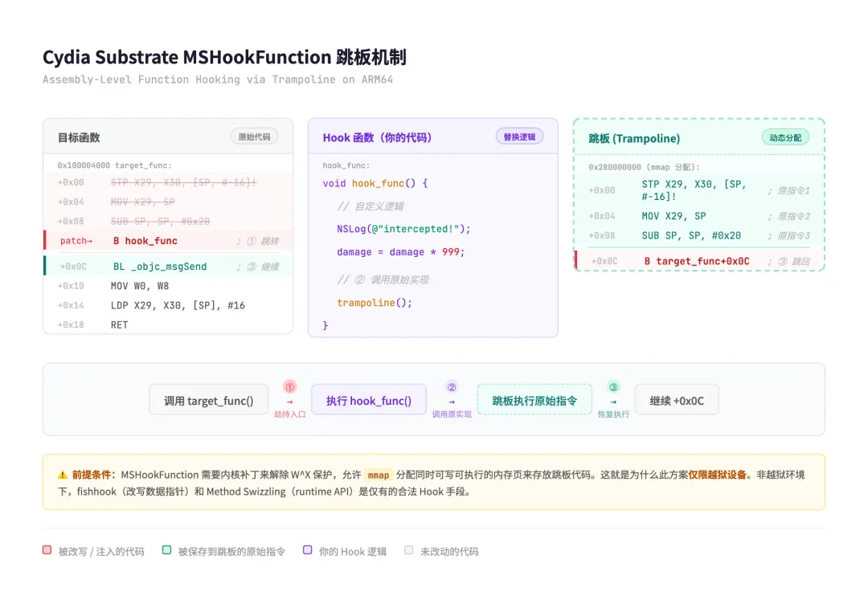868x600 pixels.
Task: Click the ; ① 跳转 comment
Action: click(x=258, y=241)
